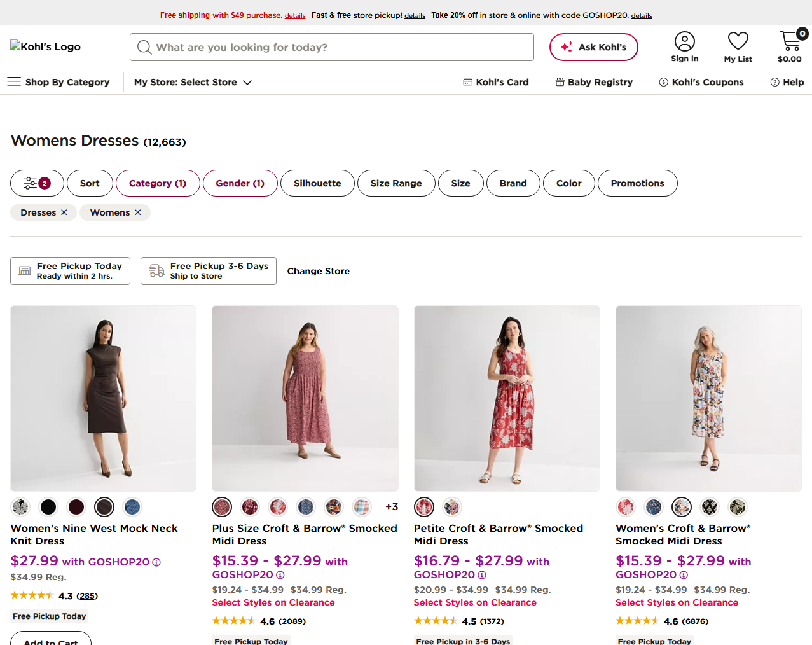Focus the search input field
Image resolution: width=812 pixels, height=645 pixels.
click(x=332, y=47)
